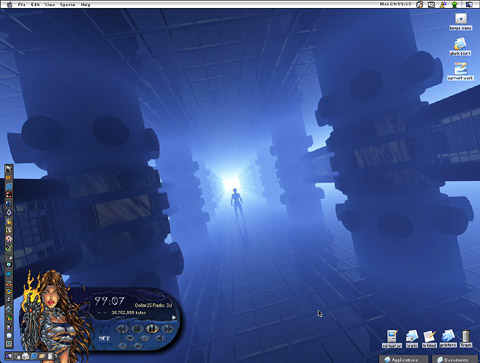Open the Documents pop-up tab
This screenshot has height=363, width=480.
coord(455,359)
